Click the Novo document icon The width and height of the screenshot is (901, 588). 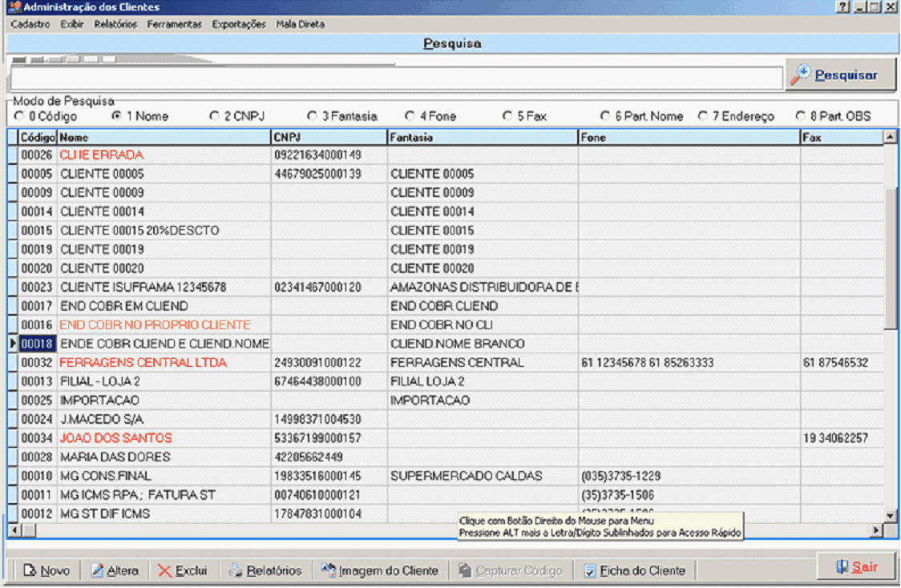click(30, 570)
